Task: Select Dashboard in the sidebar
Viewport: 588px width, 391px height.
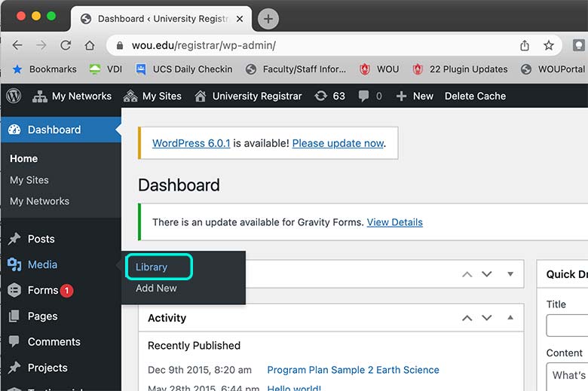Action: (61, 130)
